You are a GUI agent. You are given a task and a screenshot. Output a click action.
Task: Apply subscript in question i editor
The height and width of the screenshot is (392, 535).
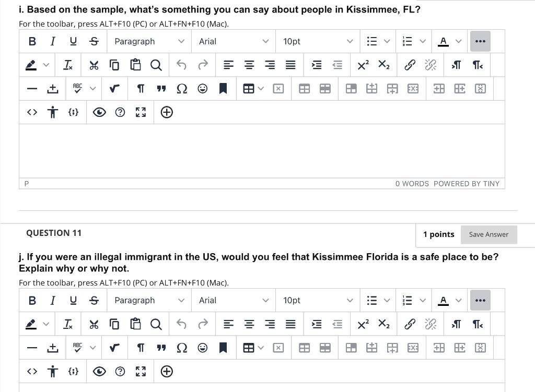(x=384, y=65)
